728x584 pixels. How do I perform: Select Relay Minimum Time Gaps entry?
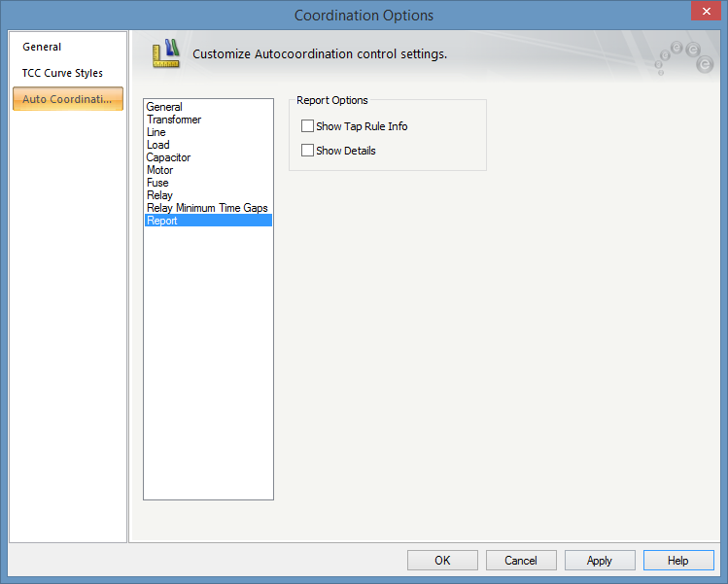coord(208,208)
